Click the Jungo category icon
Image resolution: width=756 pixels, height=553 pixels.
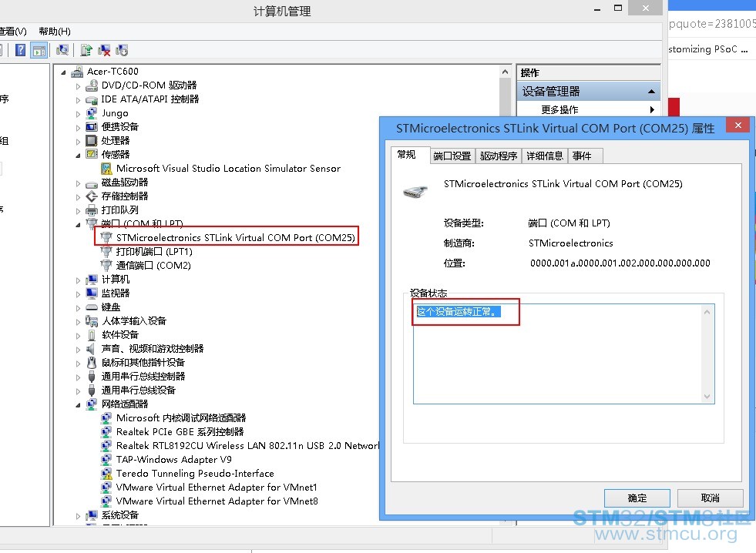92,113
